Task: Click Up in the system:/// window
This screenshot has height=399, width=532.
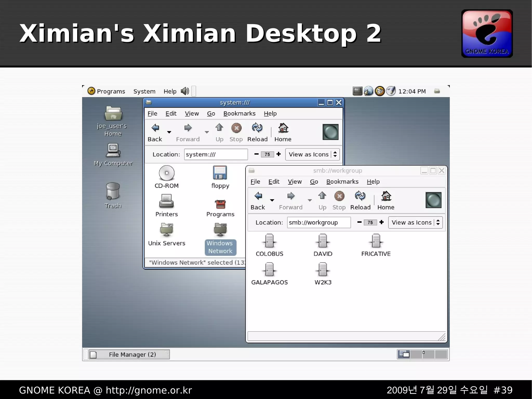Action: coord(220,132)
